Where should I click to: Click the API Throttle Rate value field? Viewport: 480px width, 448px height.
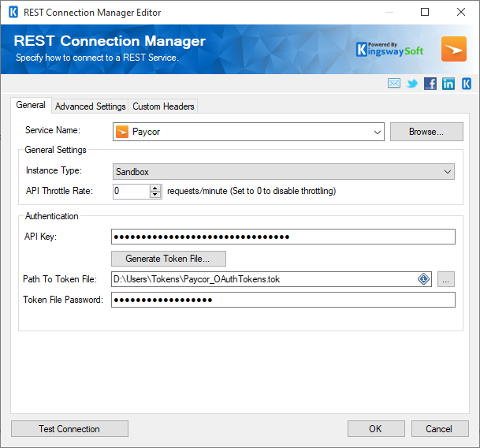point(132,191)
